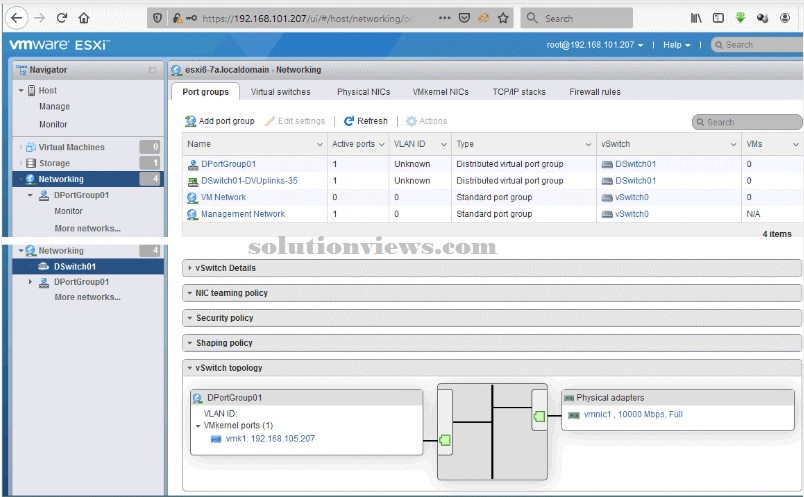Select DSwitch01 in the lower Navigator tree

pos(75,267)
